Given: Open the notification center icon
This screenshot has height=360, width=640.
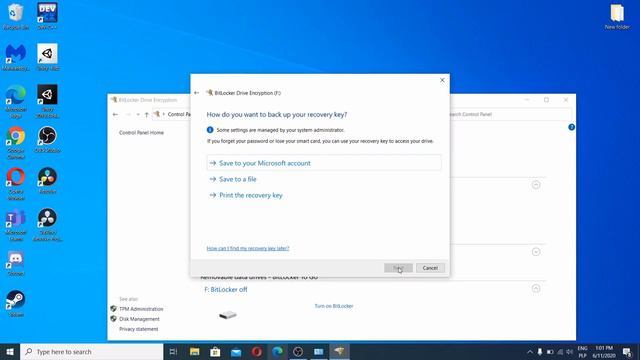Looking at the screenshot, I should coord(627,351).
